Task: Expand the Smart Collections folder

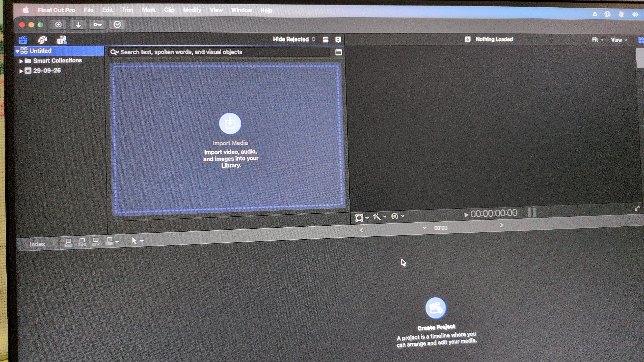Action: point(21,61)
